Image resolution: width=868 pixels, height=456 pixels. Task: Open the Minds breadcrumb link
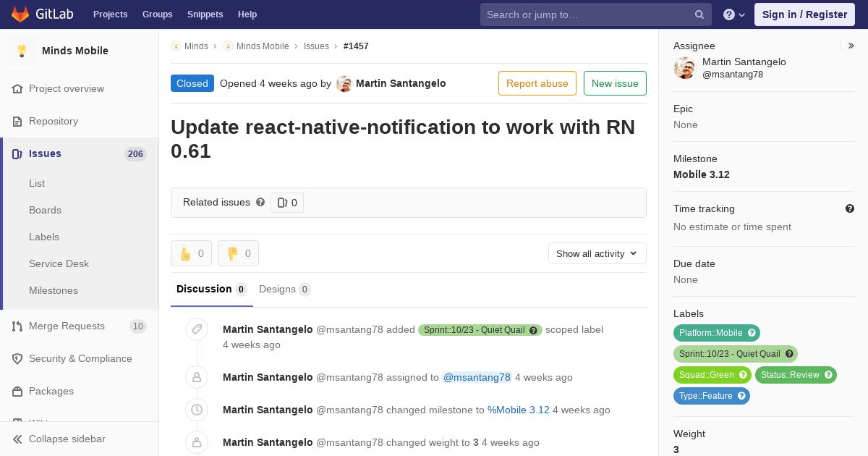[x=196, y=46]
